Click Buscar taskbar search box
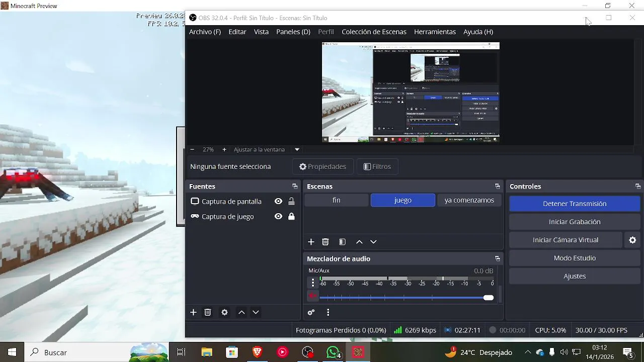 [97, 352]
